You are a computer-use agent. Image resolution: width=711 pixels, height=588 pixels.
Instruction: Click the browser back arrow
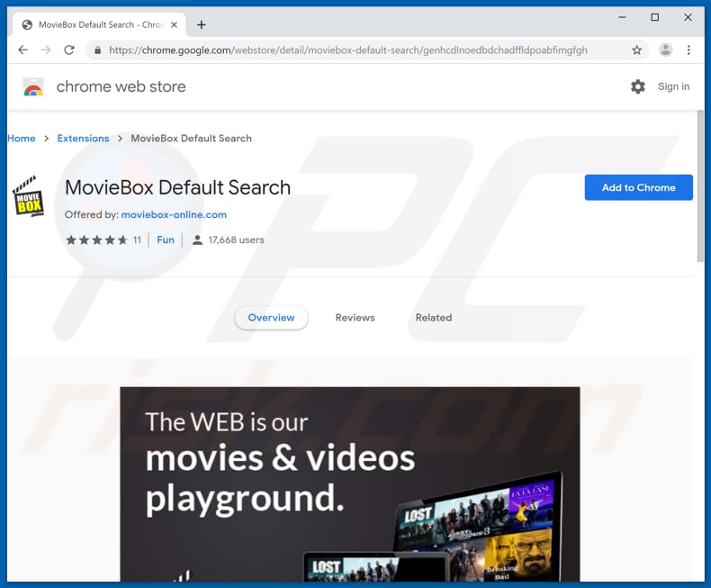22,50
